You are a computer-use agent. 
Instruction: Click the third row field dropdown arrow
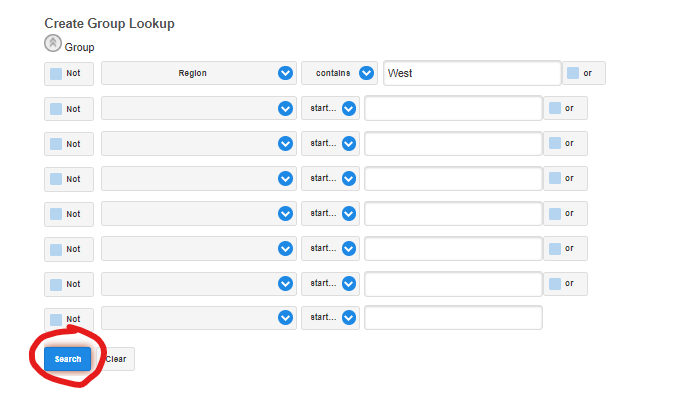click(x=286, y=143)
